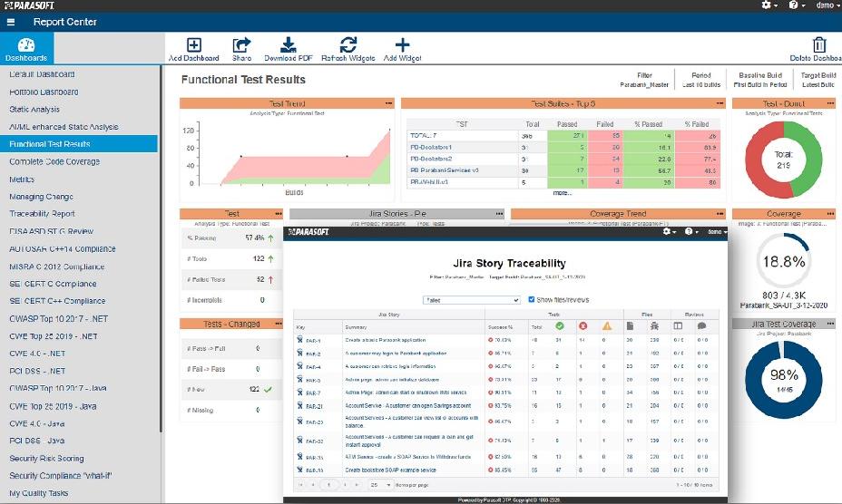Open the Account Service Savings account story link
Image resolution: width=842 pixels, height=504 pixels.
(407, 406)
